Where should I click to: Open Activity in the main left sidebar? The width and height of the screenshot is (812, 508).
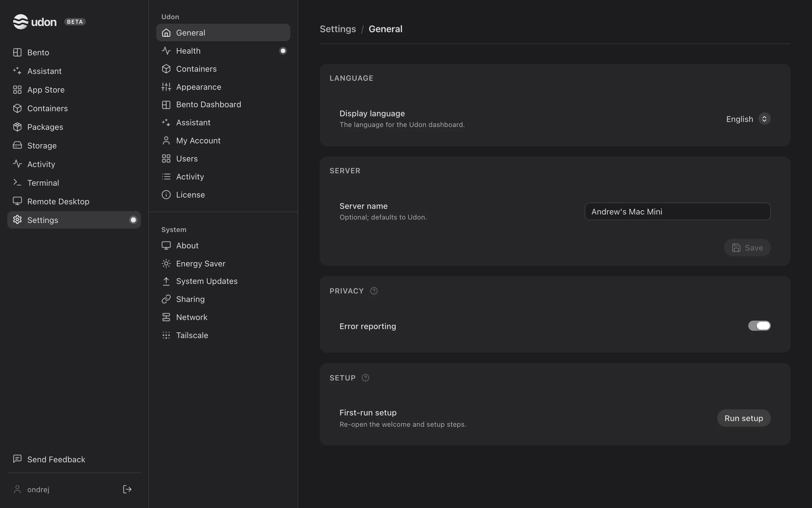pos(74,164)
